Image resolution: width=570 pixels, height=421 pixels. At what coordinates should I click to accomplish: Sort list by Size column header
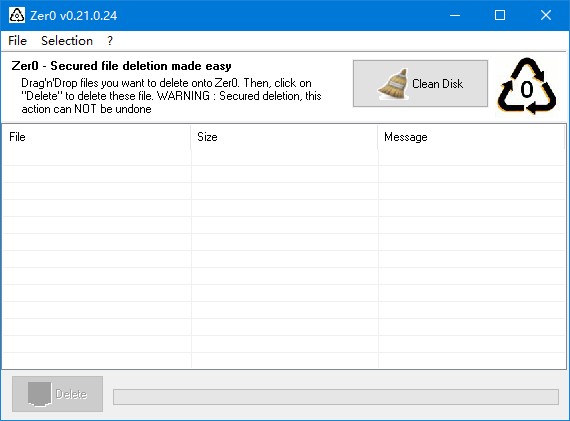coord(284,137)
